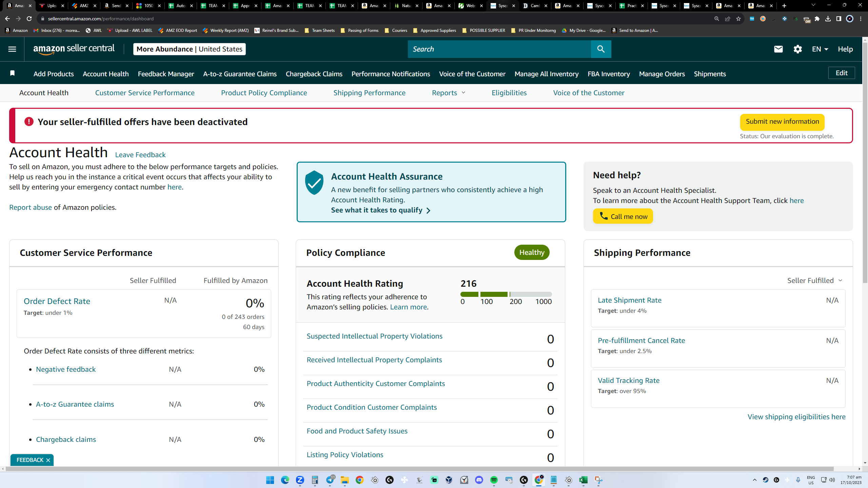Click the horizontal page scrollbar
This screenshot has height=488, width=868.
click(420, 469)
